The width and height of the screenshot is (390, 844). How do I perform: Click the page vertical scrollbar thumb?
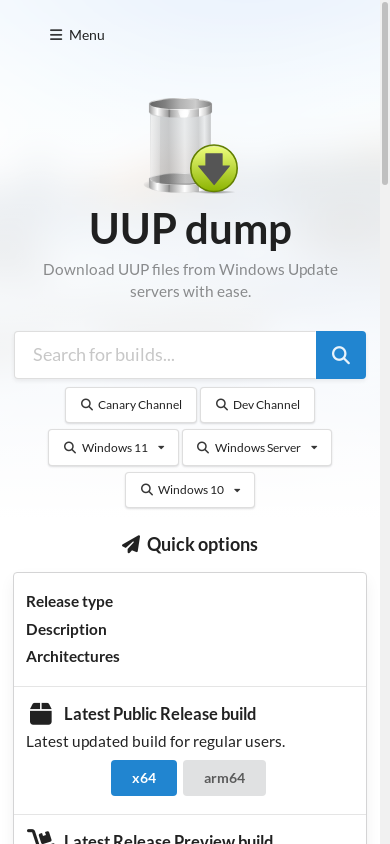(385, 93)
